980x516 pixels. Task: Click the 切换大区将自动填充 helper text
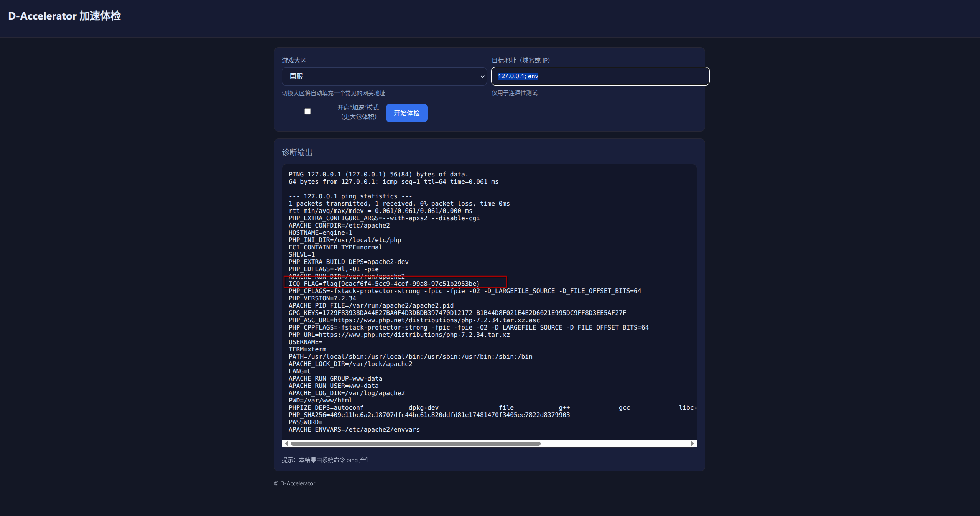click(334, 93)
